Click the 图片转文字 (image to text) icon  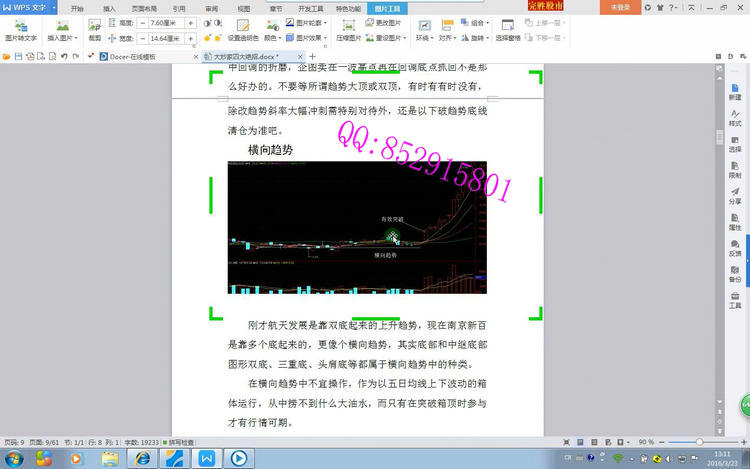(x=20, y=28)
